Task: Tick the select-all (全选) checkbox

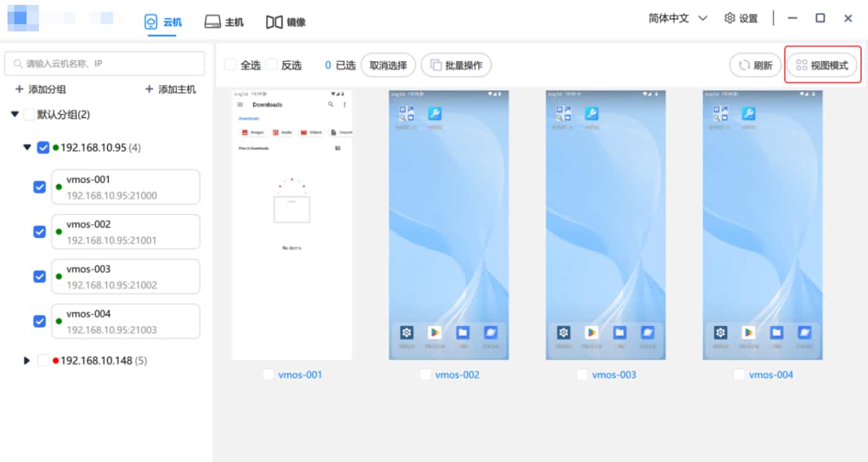Action: coord(230,65)
